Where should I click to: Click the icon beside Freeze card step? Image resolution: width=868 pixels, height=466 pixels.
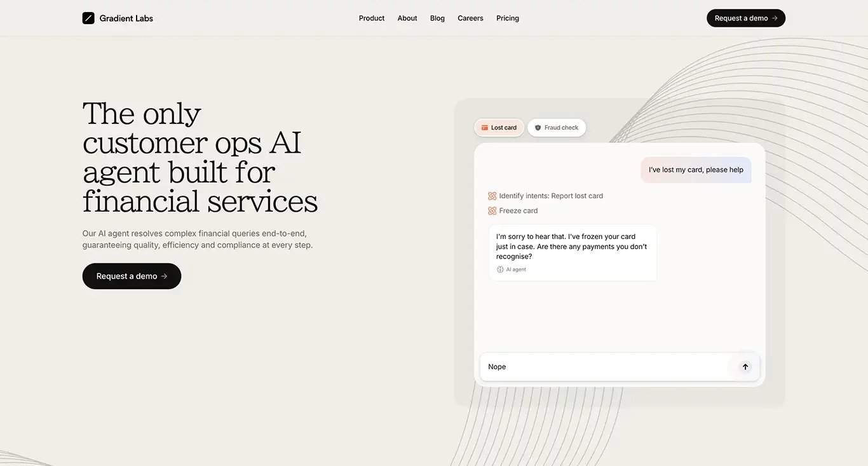pyautogui.click(x=492, y=210)
